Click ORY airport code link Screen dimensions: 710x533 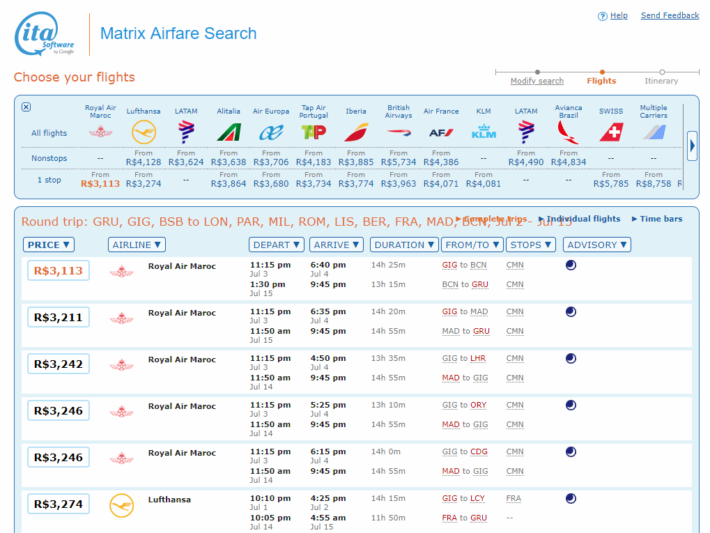(478, 405)
